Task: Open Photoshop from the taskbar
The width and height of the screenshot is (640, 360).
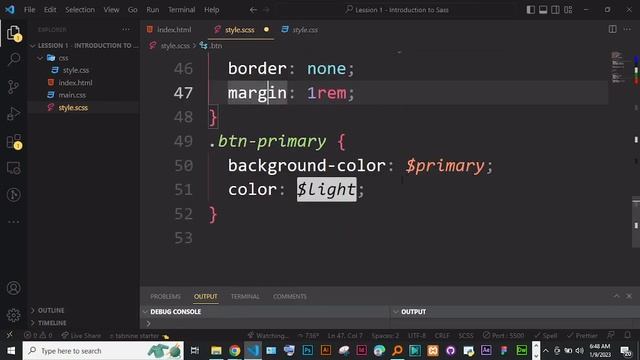Action: [307, 351]
